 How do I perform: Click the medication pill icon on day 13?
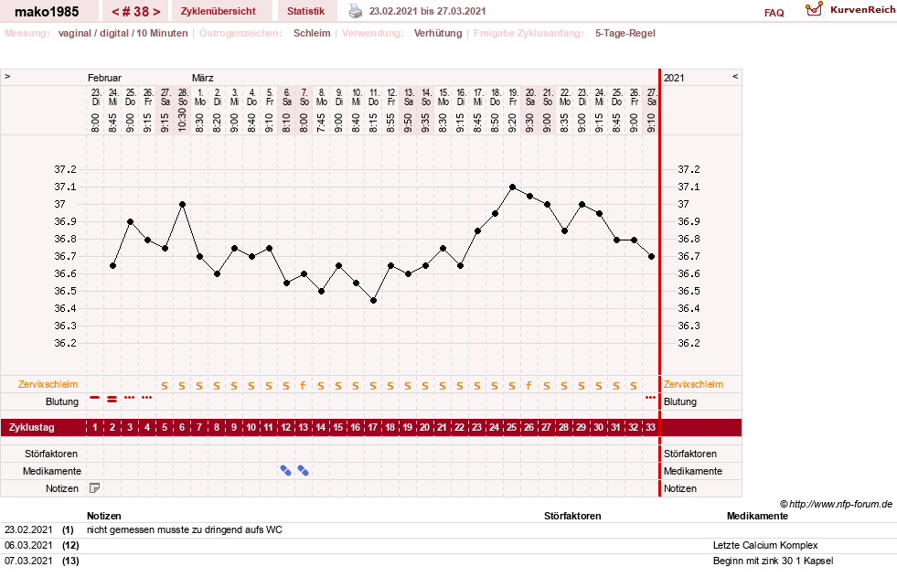pos(304,471)
